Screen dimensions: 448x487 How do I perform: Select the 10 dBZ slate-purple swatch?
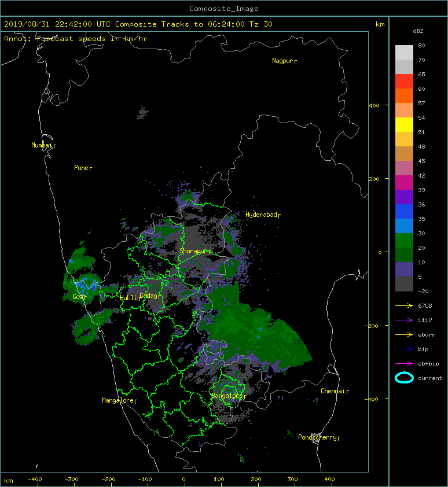coord(404,270)
